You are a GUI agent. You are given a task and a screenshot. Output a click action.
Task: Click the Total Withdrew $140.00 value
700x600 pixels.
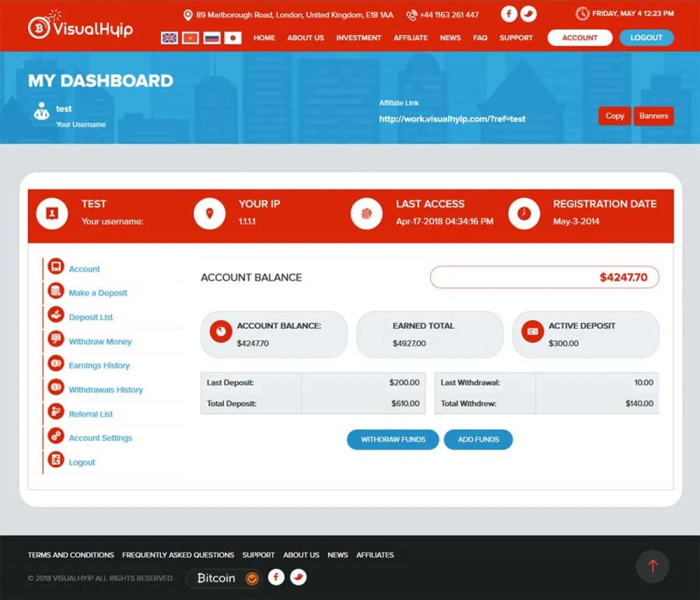tap(639, 403)
